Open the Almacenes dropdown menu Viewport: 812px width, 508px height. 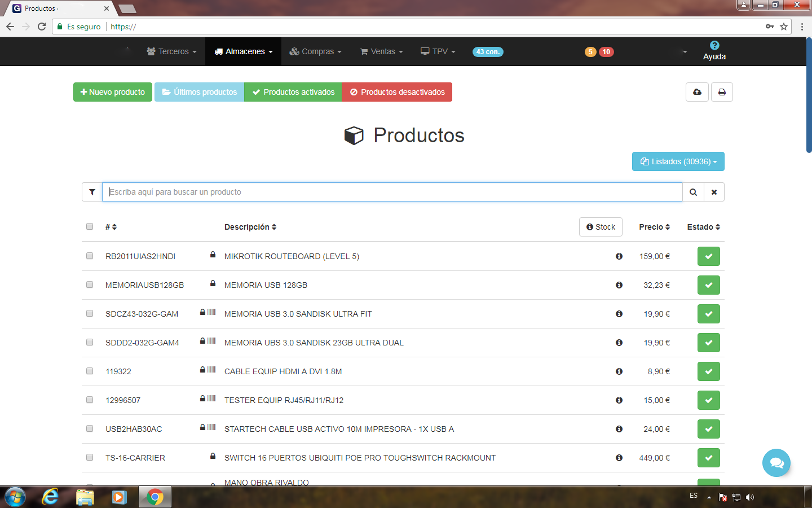click(244, 51)
